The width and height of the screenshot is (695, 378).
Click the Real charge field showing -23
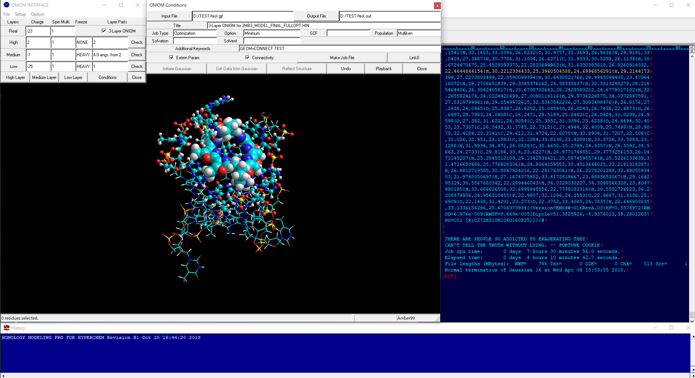[x=38, y=31]
